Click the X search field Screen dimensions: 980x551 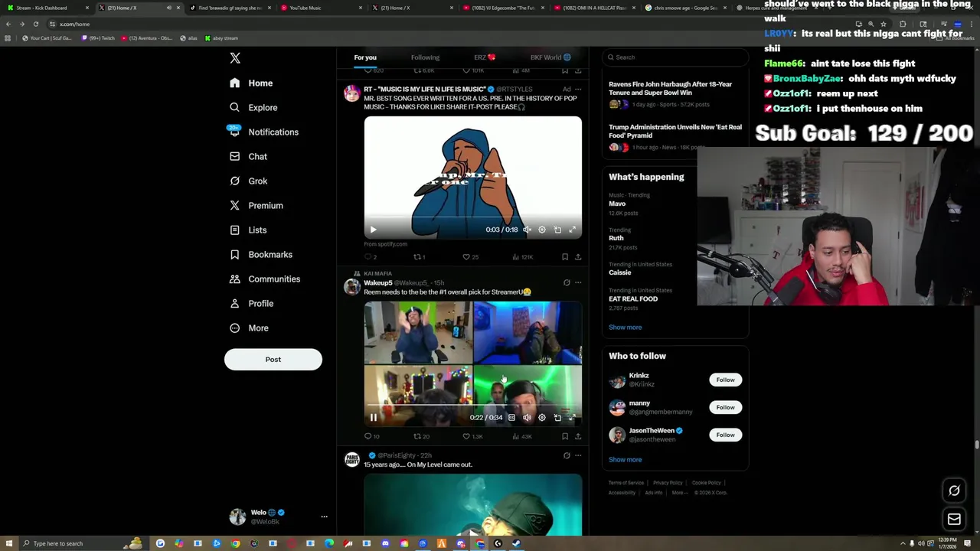tap(675, 57)
